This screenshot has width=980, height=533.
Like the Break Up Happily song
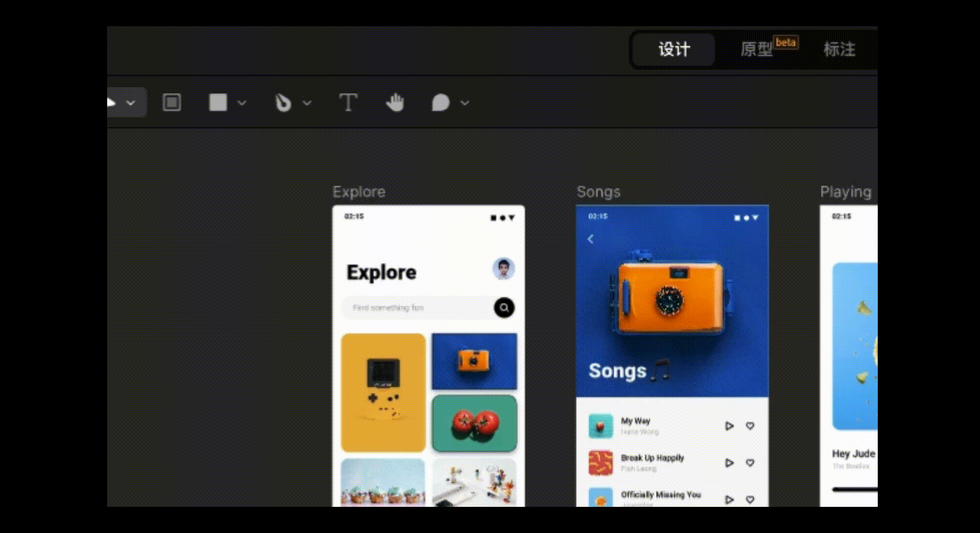tap(750, 462)
